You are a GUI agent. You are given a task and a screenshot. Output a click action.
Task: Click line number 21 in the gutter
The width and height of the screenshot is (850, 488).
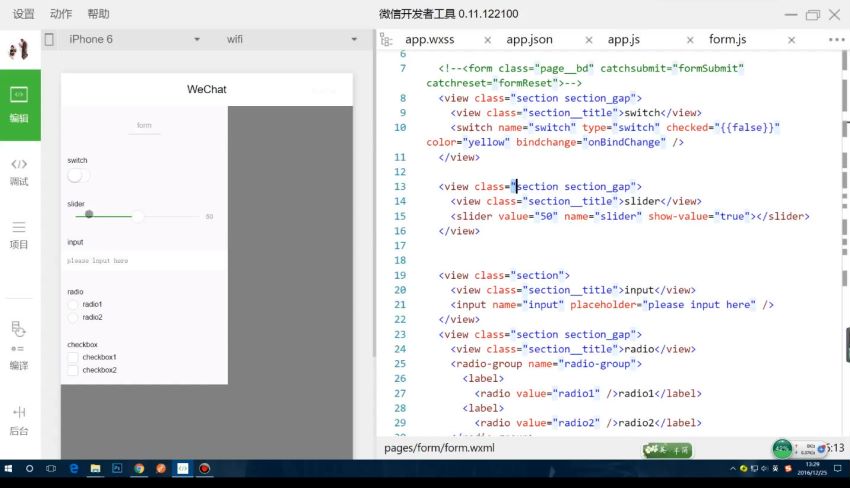[400, 305]
